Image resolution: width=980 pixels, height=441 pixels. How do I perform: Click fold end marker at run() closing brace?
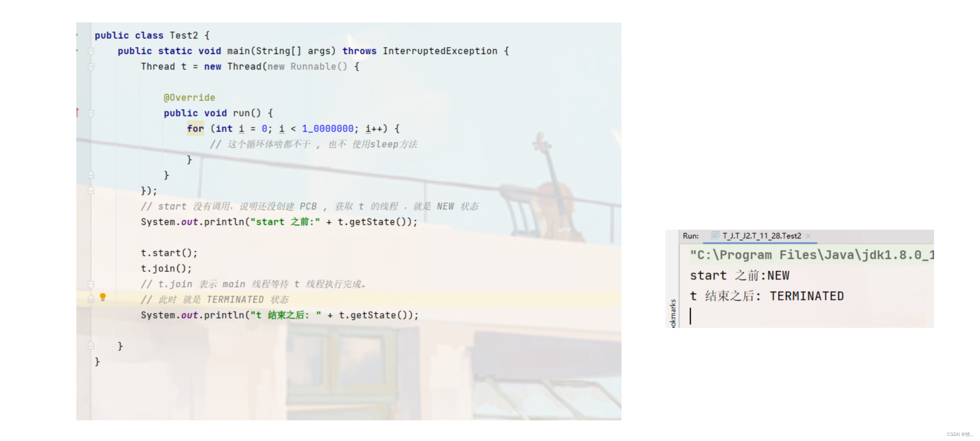(x=91, y=175)
